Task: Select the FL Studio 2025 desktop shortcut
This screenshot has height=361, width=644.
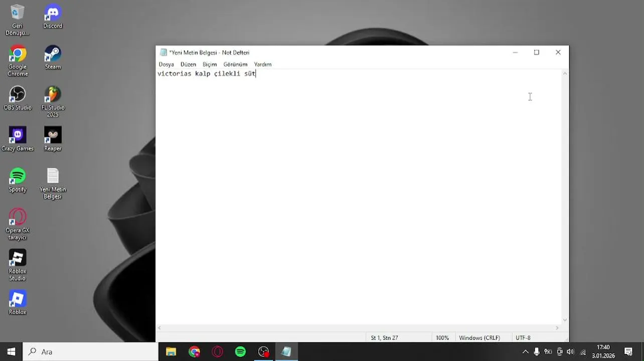Action: 53,102
